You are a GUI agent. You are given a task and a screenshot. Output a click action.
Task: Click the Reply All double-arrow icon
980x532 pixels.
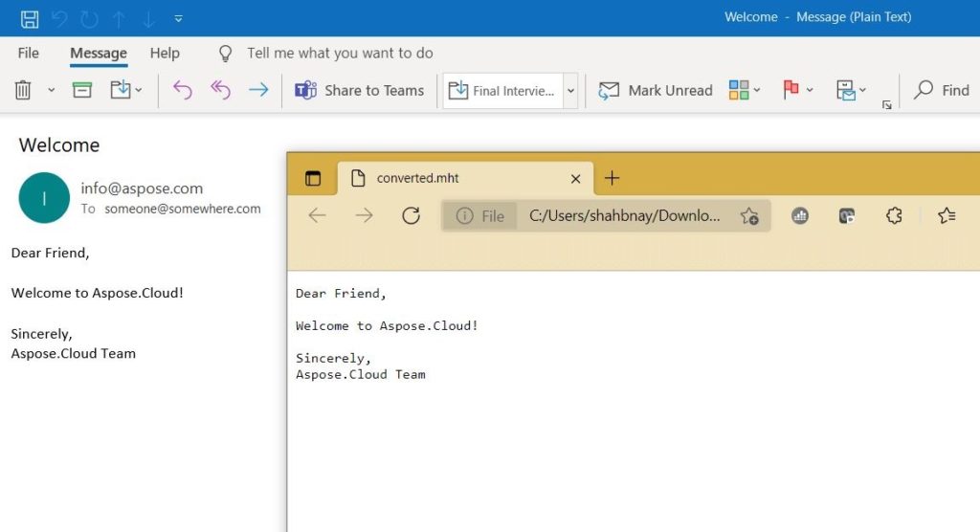point(220,90)
